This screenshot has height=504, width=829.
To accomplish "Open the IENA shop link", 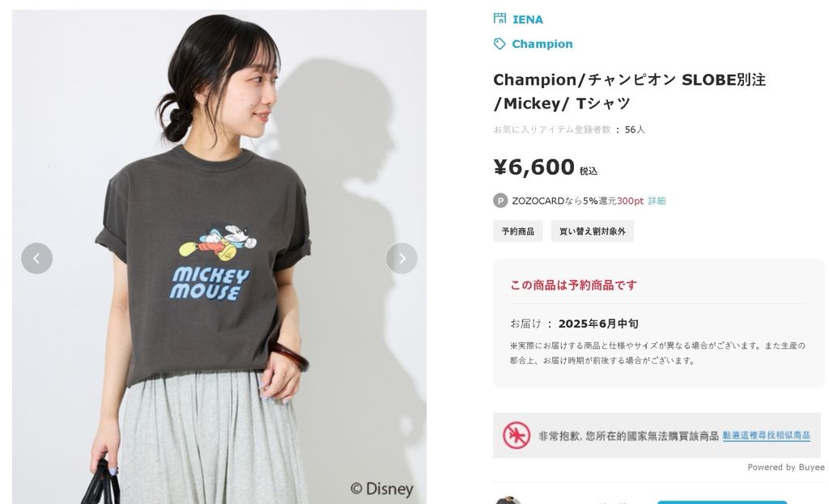I will click(528, 19).
